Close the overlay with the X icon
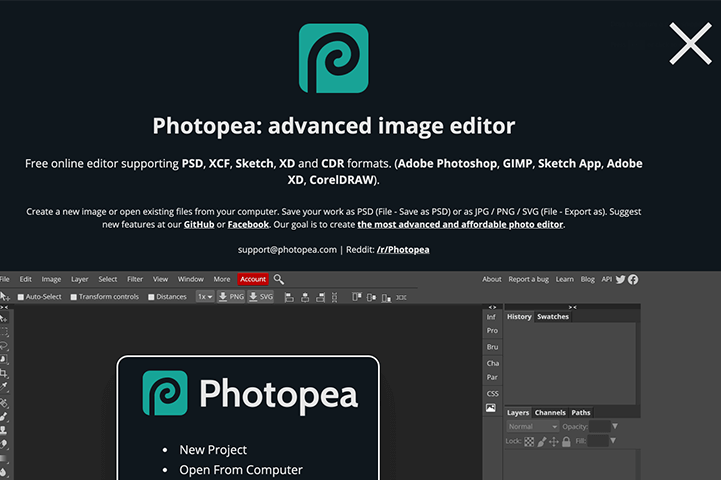Image resolution: width=721 pixels, height=480 pixels. (x=690, y=44)
